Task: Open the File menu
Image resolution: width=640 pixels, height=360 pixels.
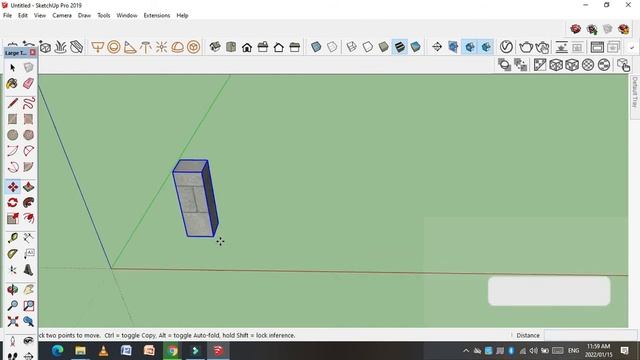Action: pos(7,16)
